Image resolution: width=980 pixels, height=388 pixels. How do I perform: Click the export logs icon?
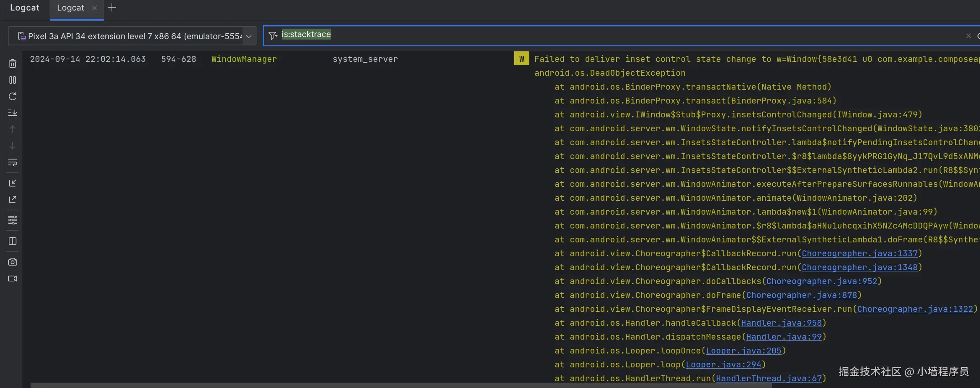pos(13,199)
